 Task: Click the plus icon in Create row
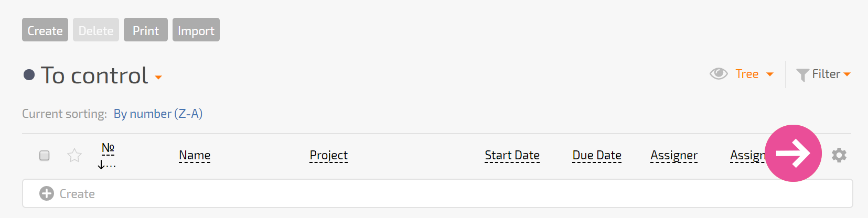coord(47,193)
